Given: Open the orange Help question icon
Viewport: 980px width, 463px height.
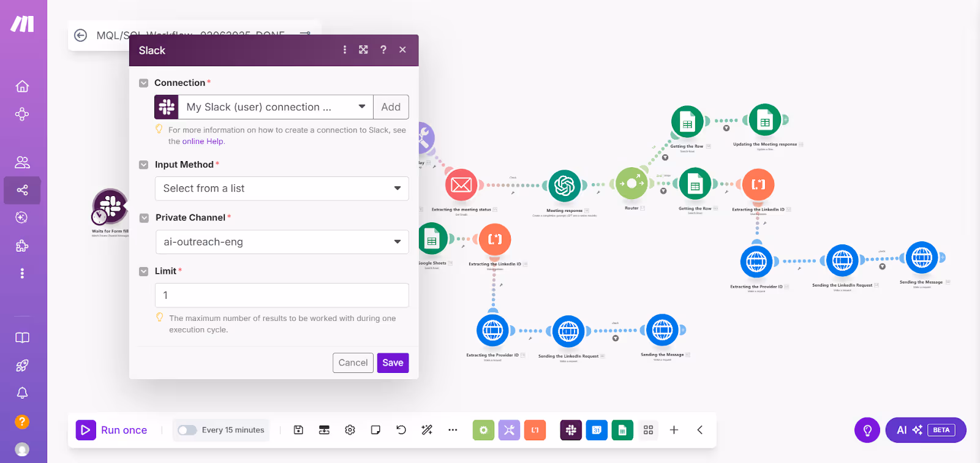Looking at the screenshot, I should pyautogui.click(x=22, y=422).
